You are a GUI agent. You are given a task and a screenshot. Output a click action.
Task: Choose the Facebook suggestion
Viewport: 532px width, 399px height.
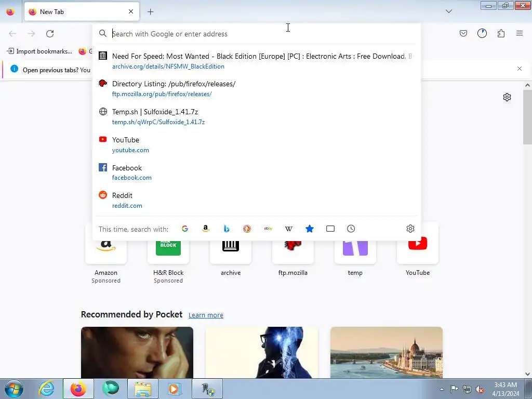pos(257,172)
